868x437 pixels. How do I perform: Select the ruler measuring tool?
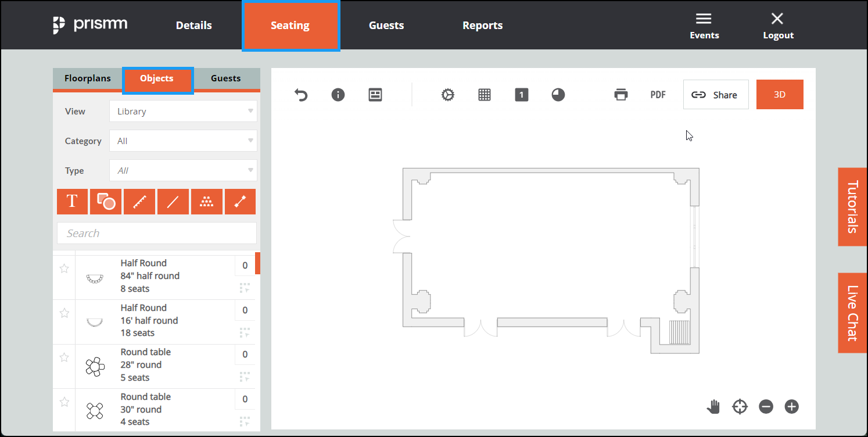[x=139, y=202]
